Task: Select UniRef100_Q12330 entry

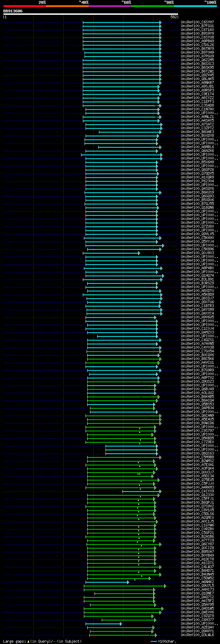Action: (x=197, y=495)
